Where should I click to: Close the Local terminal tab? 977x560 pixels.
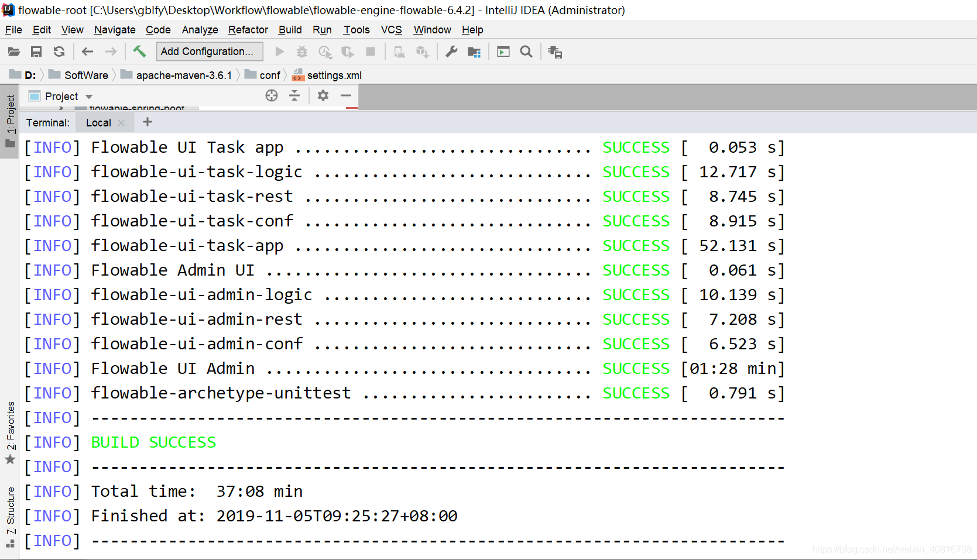point(121,123)
